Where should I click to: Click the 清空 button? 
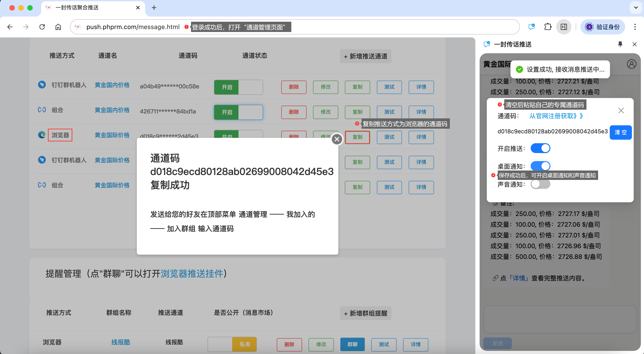click(x=620, y=132)
